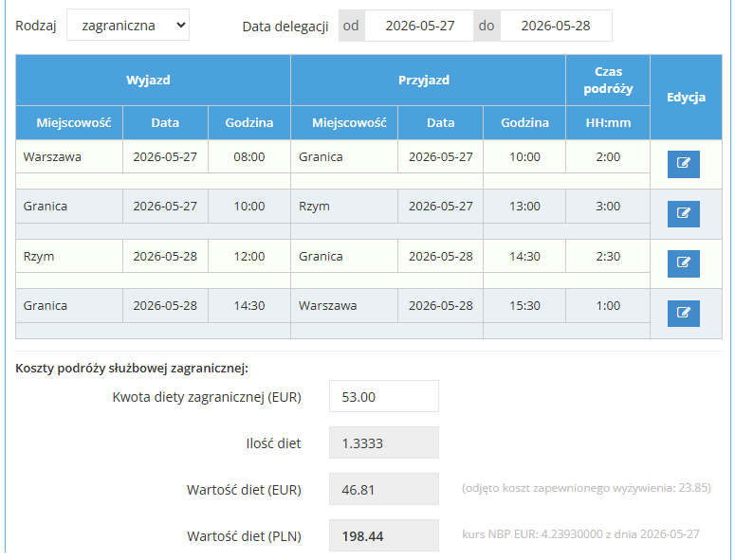Click the do date prefix label
The width and height of the screenshot is (735, 560).
pos(487,26)
